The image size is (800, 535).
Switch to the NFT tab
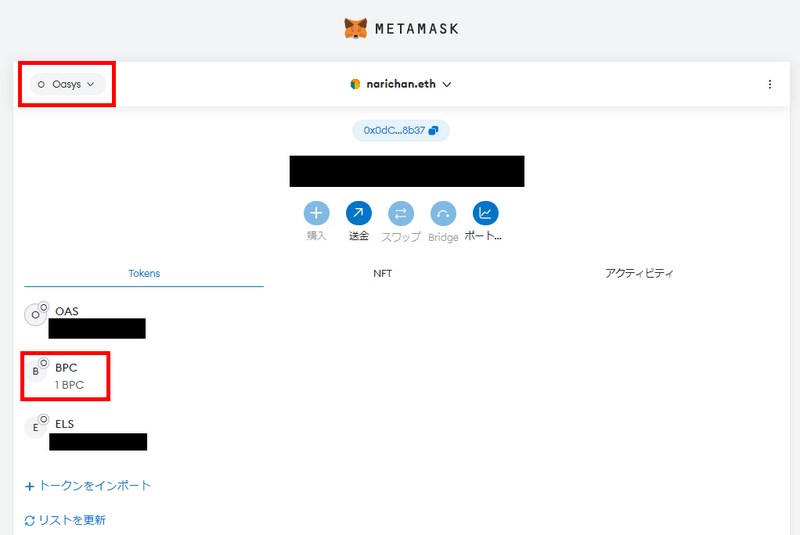382,273
